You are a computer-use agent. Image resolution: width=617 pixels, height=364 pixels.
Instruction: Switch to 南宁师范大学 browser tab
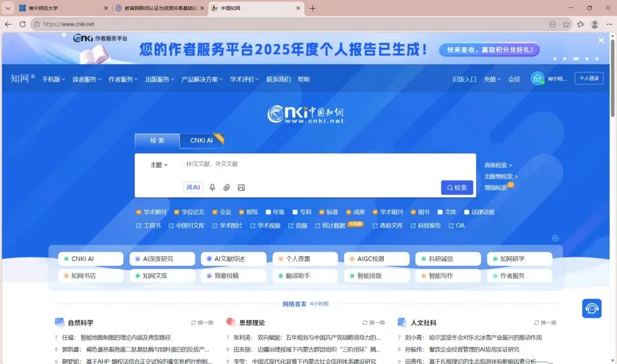pyautogui.click(x=63, y=8)
